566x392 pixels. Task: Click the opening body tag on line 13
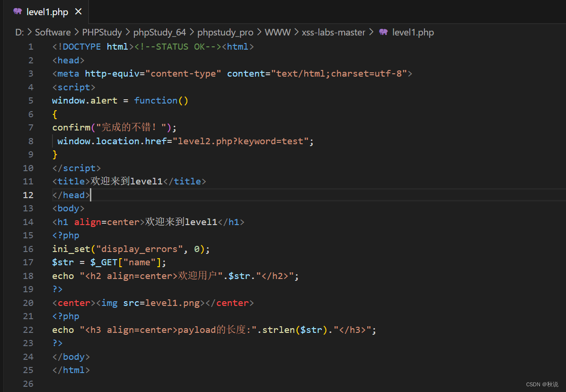tap(68, 209)
